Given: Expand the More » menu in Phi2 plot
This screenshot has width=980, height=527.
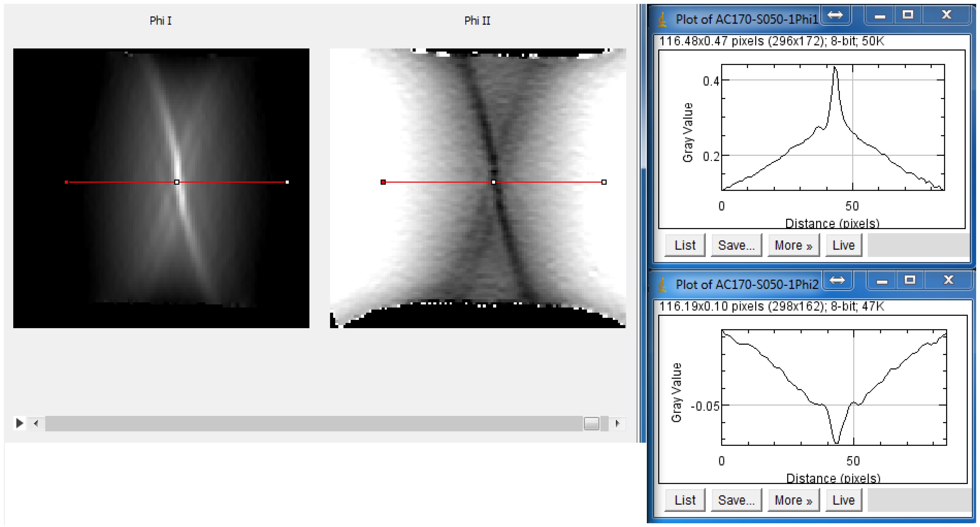Looking at the screenshot, I should click(794, 500).
